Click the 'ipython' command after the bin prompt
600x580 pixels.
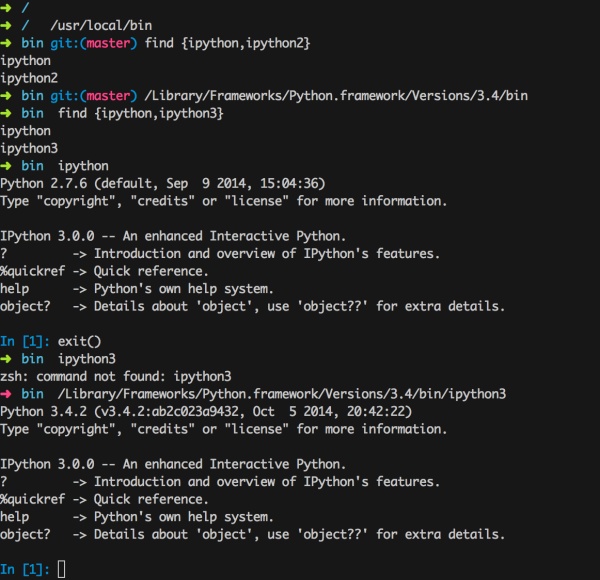[x=83, y=166]
